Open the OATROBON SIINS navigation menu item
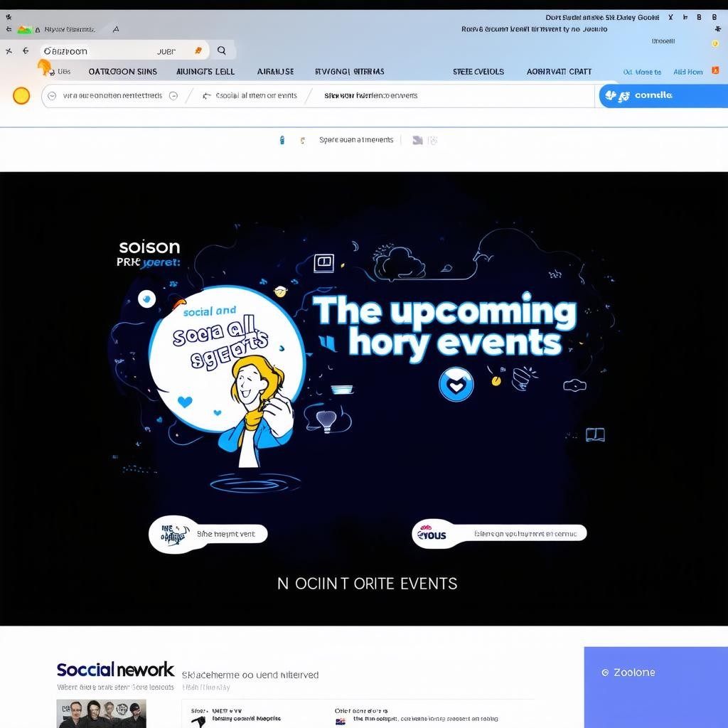 123,72
